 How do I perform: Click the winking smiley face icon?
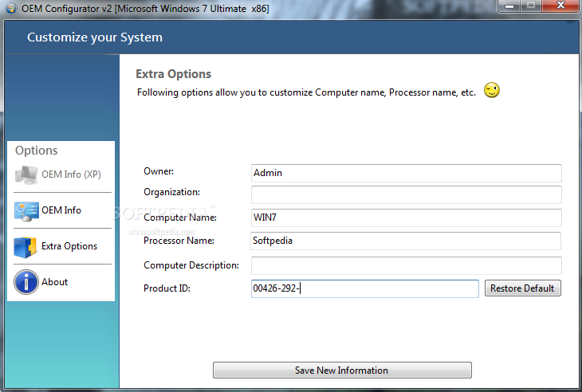tap(492, 90)
